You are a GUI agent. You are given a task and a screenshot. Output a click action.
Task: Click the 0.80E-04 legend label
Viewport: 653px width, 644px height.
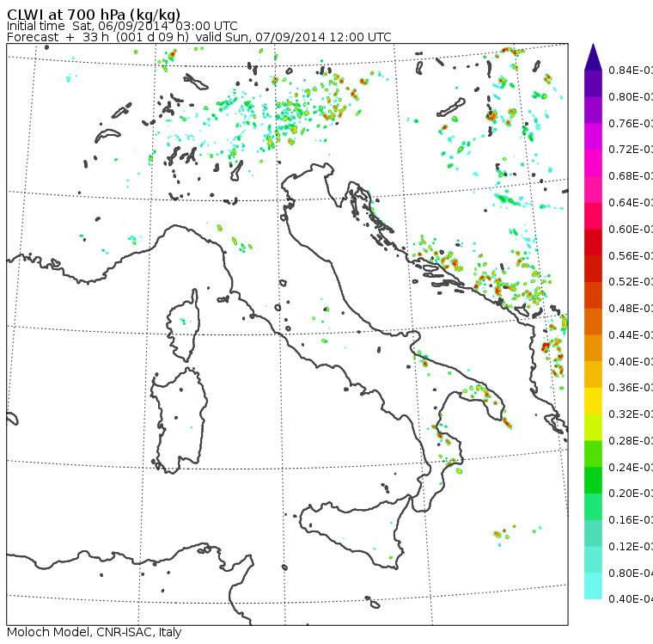pos(630,573)
